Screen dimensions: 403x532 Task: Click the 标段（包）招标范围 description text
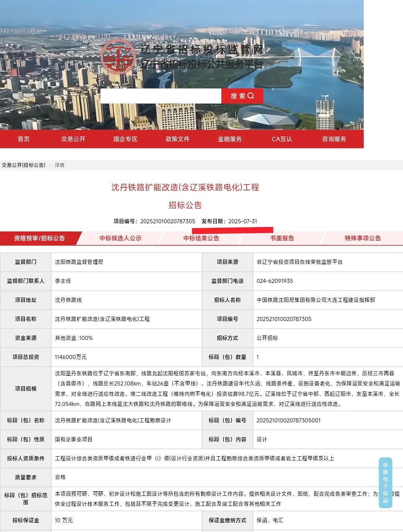(227, 499)
